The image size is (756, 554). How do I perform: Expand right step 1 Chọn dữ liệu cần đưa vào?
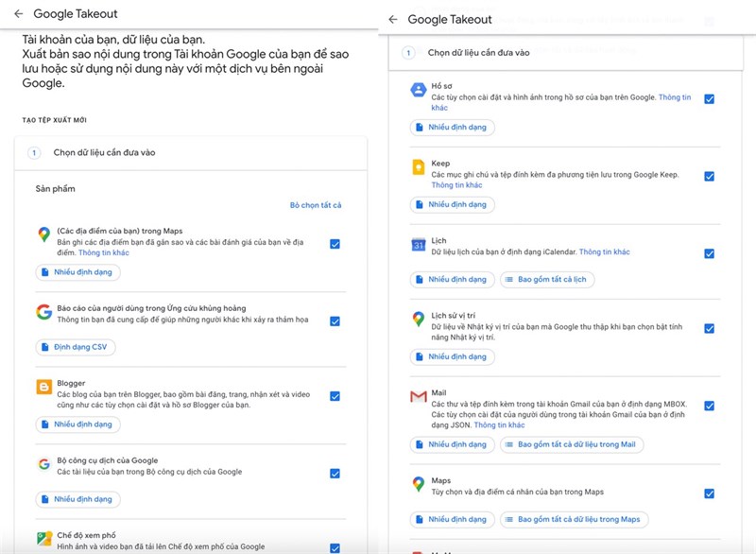tap(565, 53)
